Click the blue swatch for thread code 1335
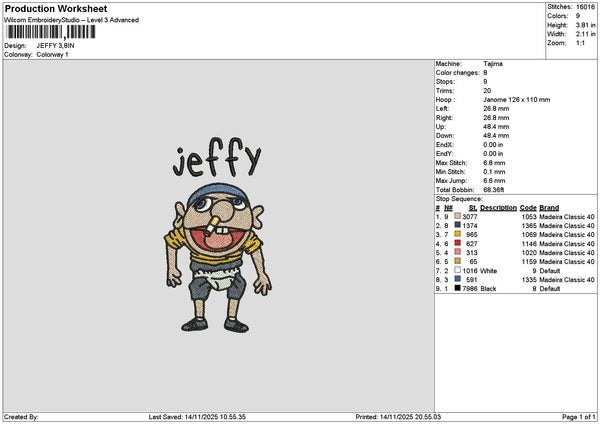Screen dimensions: 600x424 tap(457, 279)
